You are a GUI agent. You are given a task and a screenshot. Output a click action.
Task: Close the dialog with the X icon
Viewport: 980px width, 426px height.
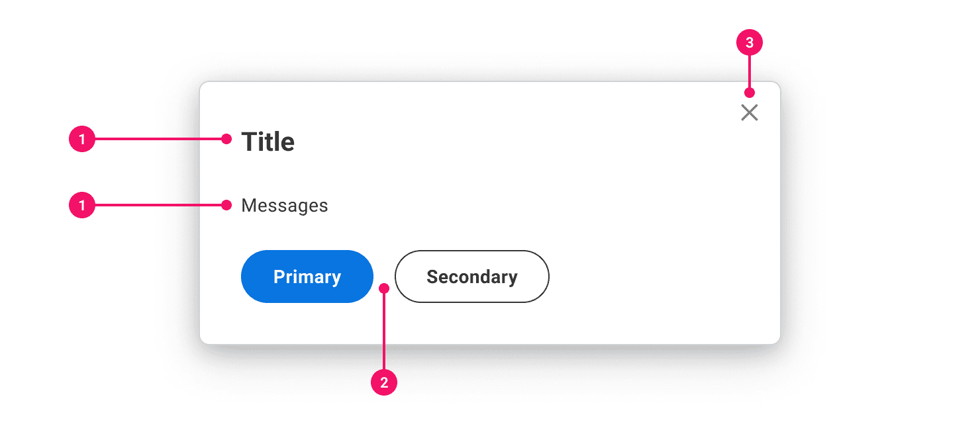[749, 113]
